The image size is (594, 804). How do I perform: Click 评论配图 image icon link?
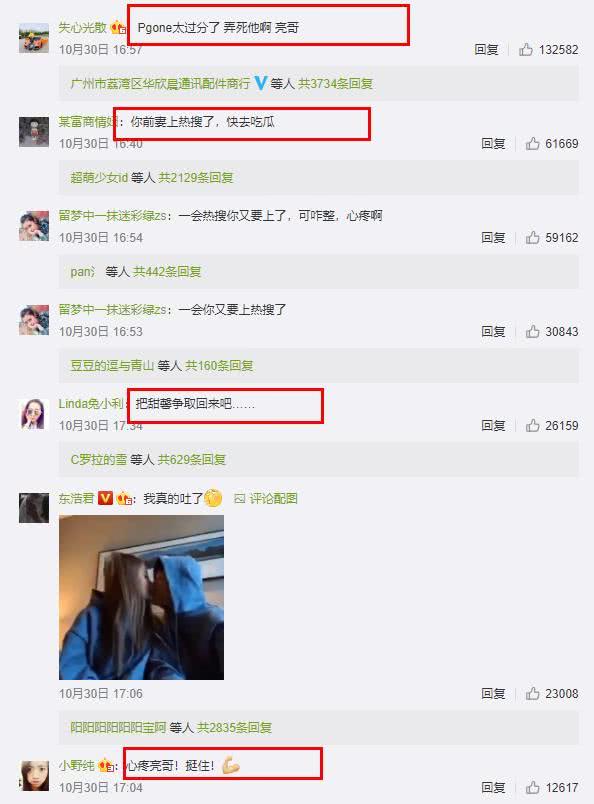tap(266, 498)
